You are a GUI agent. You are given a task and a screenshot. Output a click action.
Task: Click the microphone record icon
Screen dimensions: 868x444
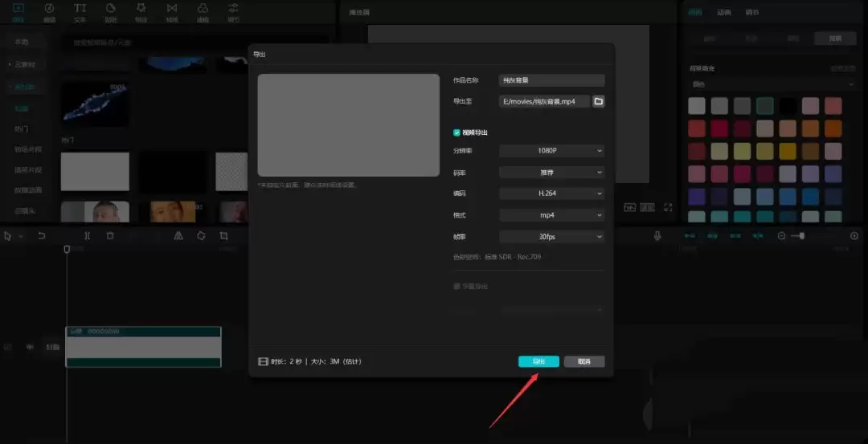(x=657, y=236)
